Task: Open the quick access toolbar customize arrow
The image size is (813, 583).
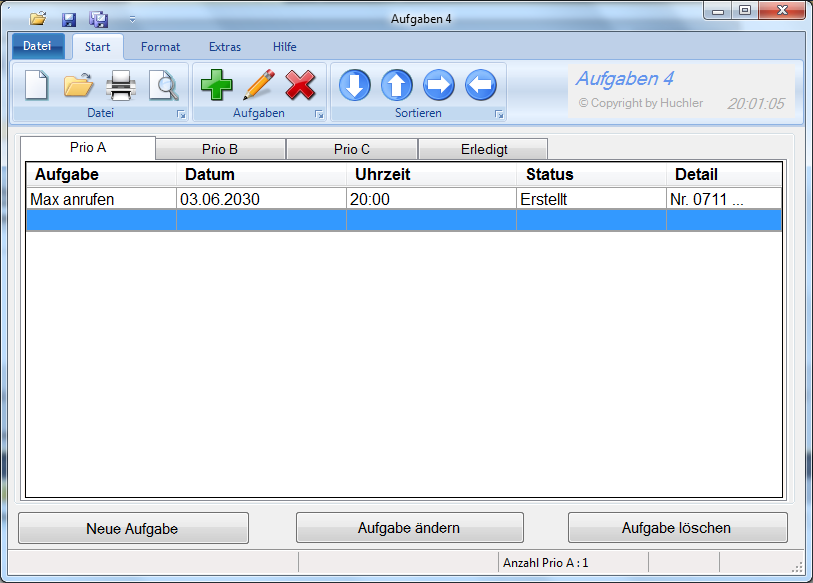Action: (132, 19)
